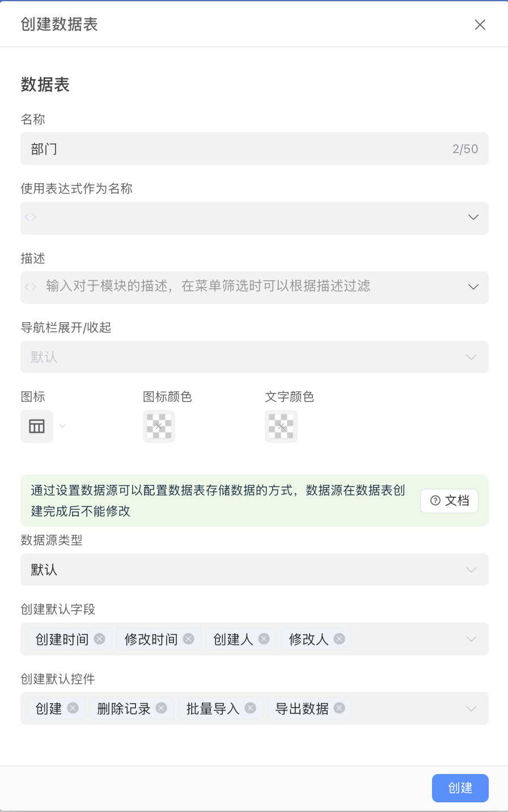Open the 数据源类型 dropdown
The image size is (508, 812).
254,569
